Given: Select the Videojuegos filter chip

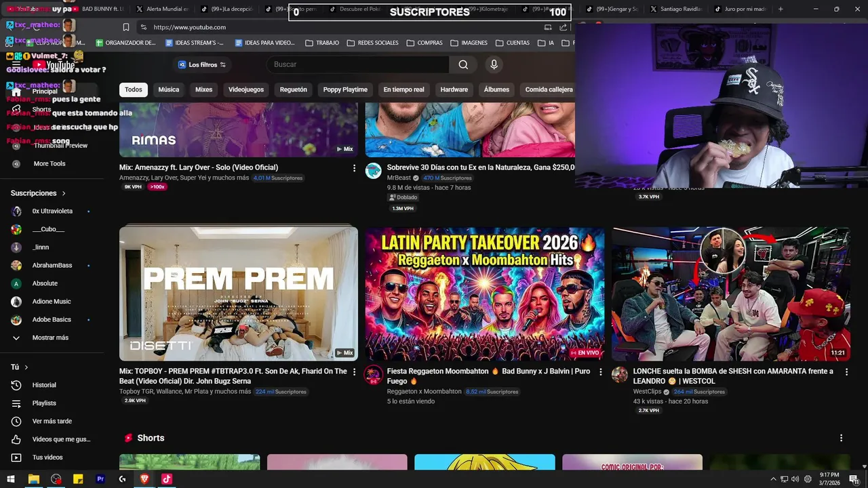Looking at the screenshot, I should [246, 89].
